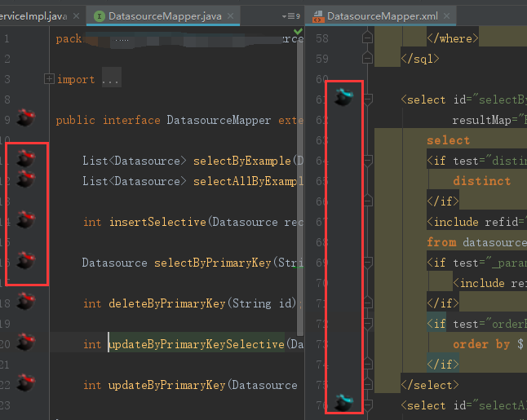Viewport: 527px width, 420px height.
Task: Click highlighted updateByPrimaryKeySelective method name
Action: pos(197,344)
